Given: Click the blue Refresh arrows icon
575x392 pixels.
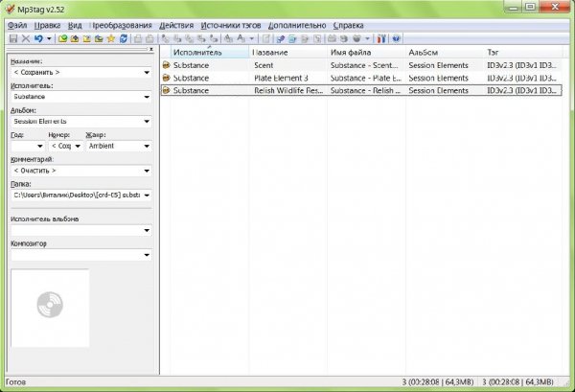Looking at the screenshot, I should tap(124, 38).
